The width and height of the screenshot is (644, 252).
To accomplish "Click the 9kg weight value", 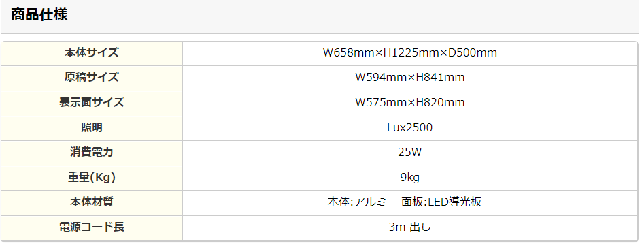I will (x=410, y=178).
